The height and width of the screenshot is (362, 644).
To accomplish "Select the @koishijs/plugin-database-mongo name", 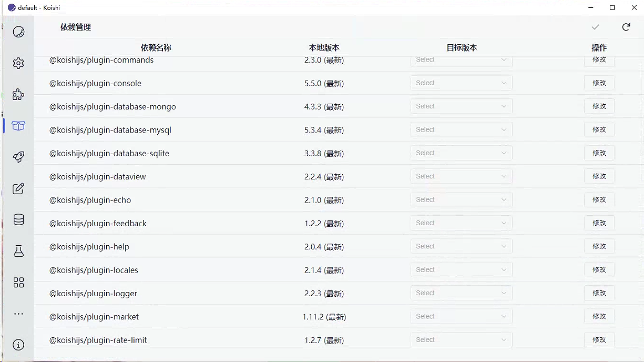I will [113, 107].
